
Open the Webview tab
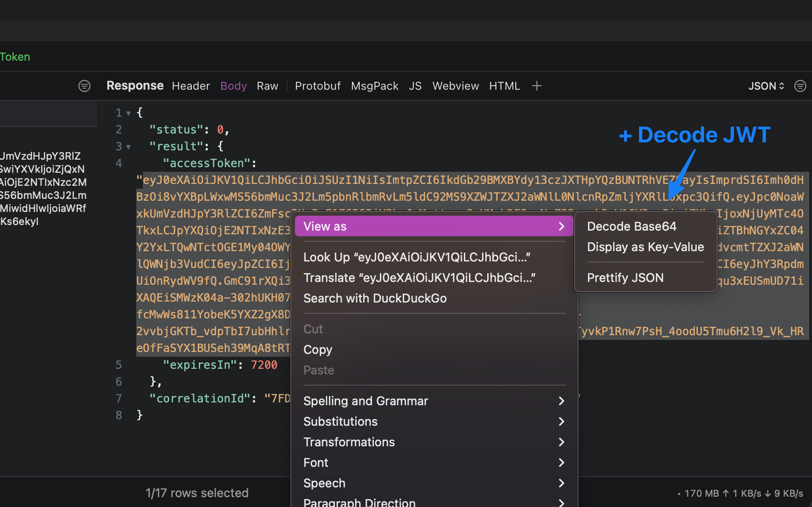(455, 86)
